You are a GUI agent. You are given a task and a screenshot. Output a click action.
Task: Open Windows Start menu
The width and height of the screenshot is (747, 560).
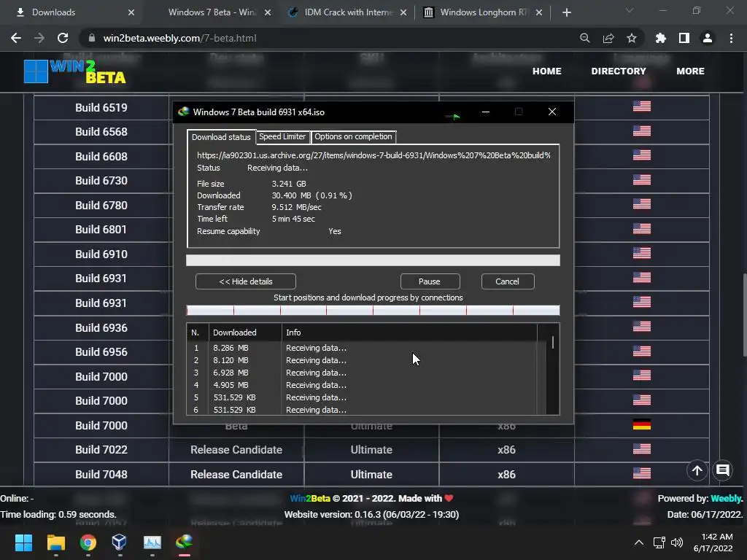(23, 542)
